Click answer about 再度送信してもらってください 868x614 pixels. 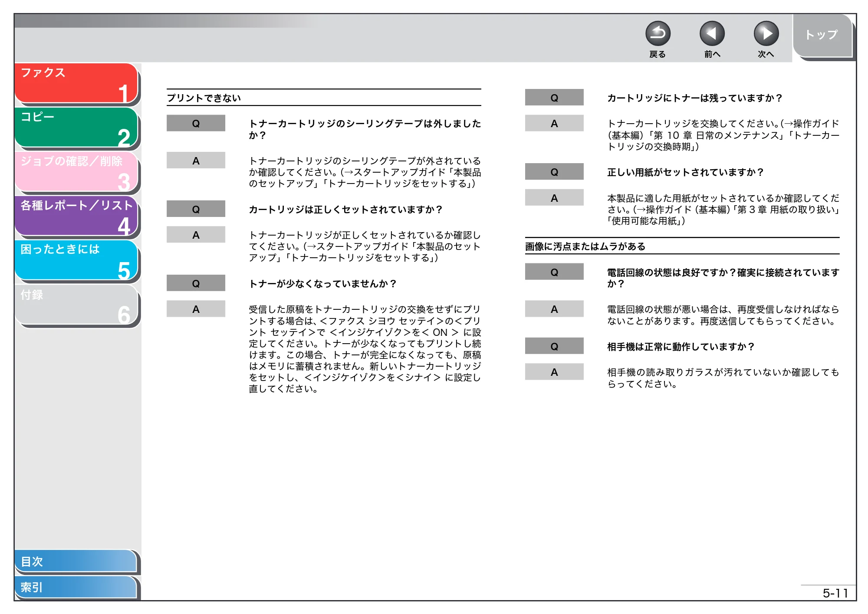[723, 315]
